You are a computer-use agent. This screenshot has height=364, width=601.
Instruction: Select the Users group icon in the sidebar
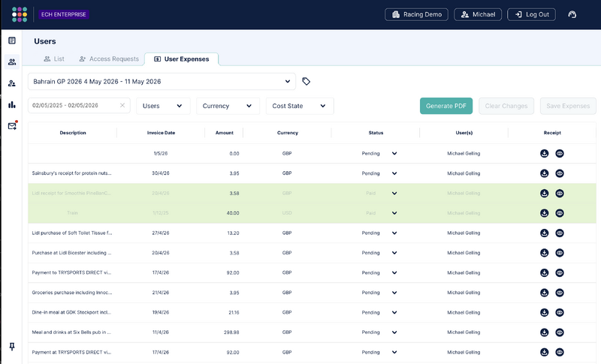click(12, 62)
